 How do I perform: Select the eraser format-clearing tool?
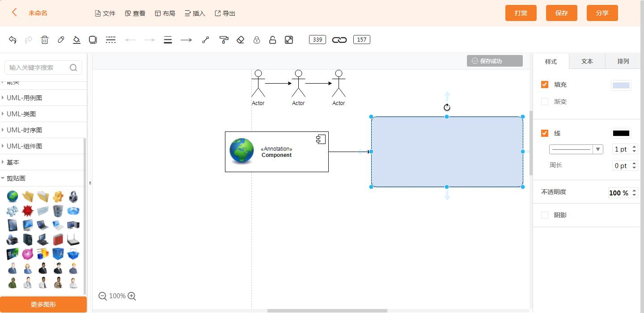pos(240,40)
